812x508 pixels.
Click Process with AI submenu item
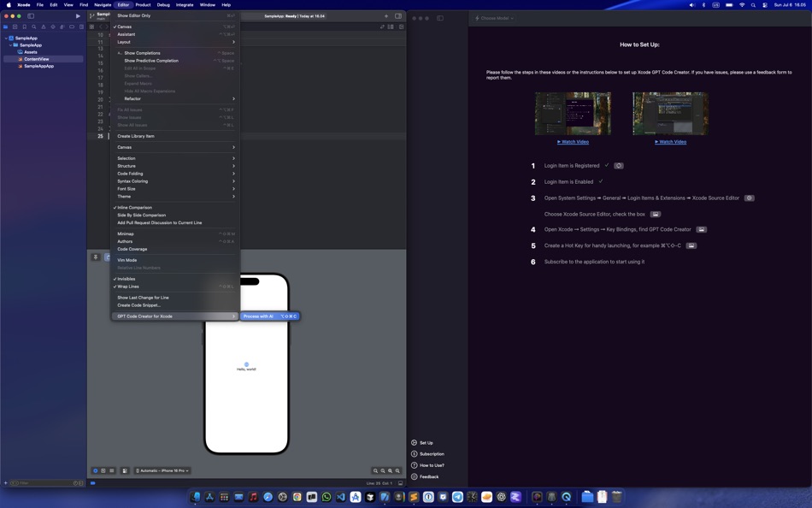270,316
